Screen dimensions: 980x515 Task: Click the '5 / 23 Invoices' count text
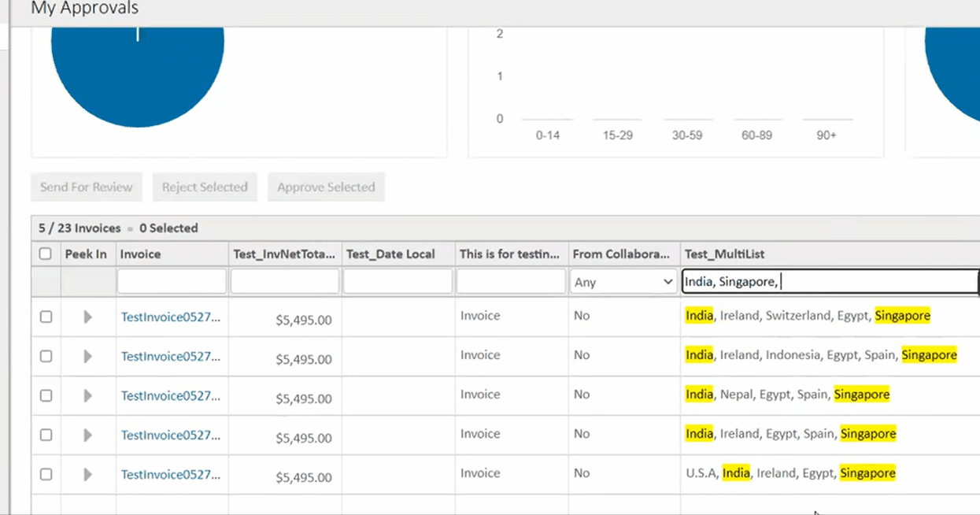click(x=80, y=228)
